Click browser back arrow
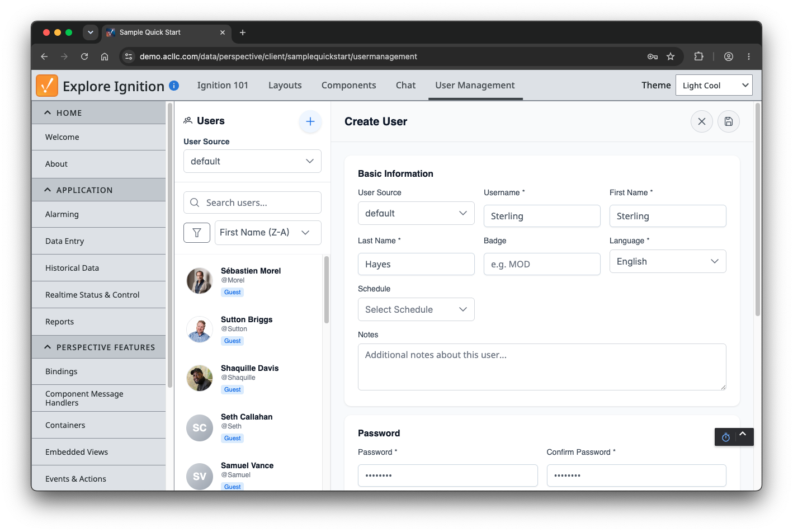The image size is (793, 532). click(44, 57)
